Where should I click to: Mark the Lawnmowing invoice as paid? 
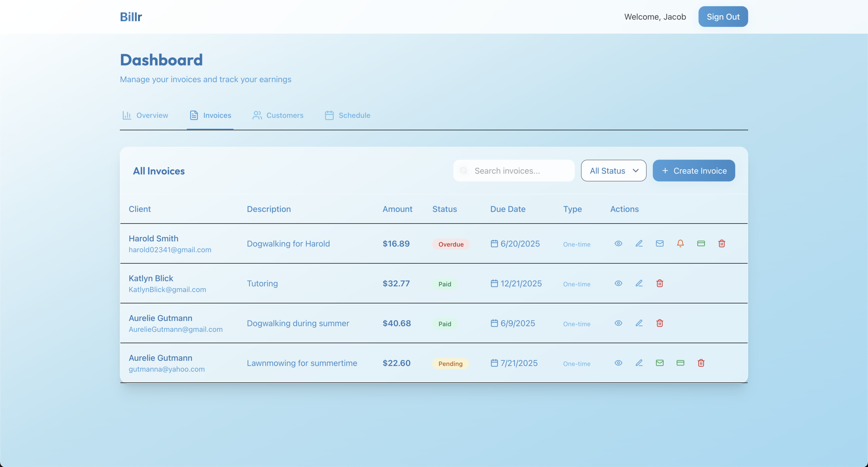pos(680,363)
